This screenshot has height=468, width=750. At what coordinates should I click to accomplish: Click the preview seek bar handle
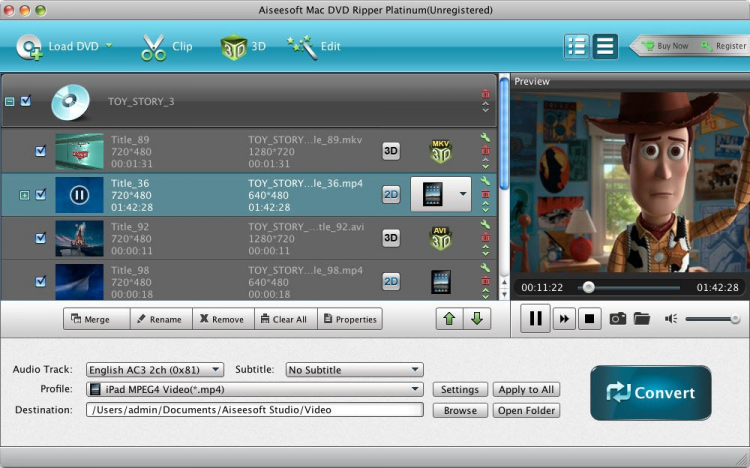589,287
